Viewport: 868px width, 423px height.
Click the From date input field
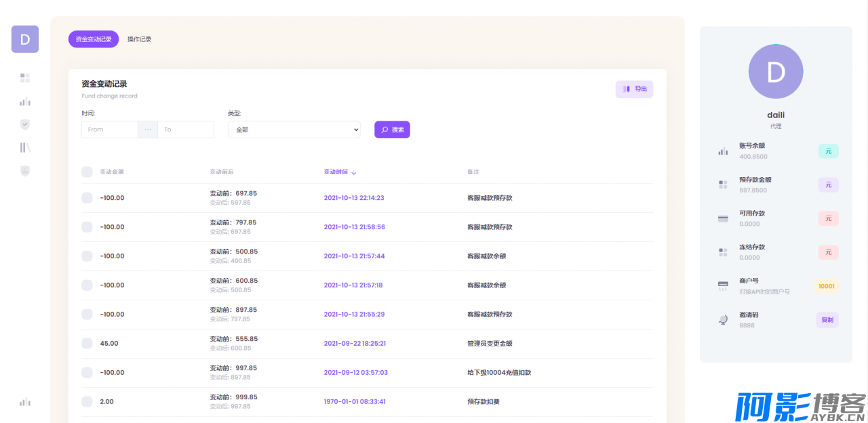110,129
